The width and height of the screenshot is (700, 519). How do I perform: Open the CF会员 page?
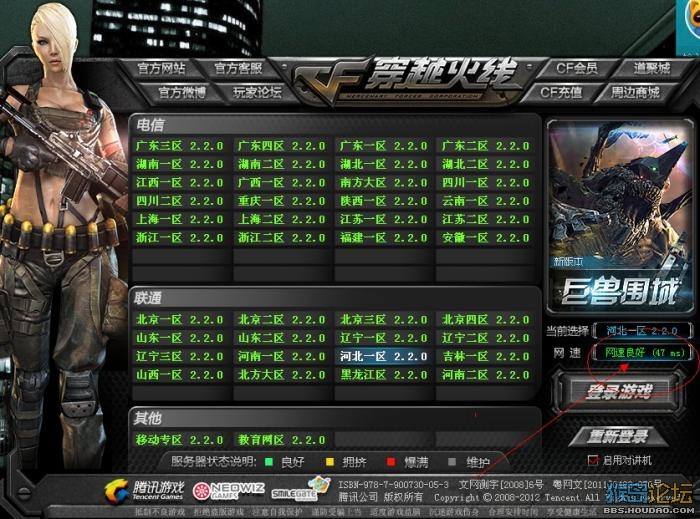tap(576, 68)
